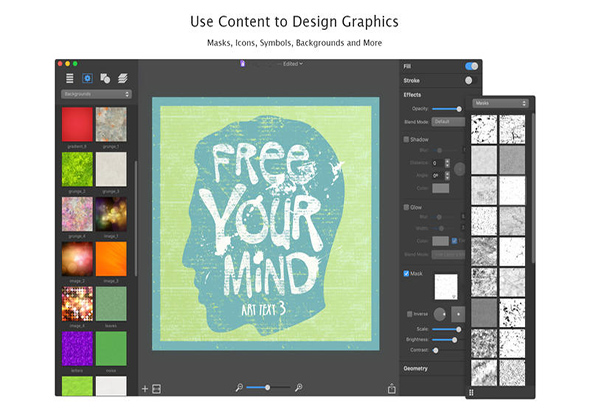The width and height of the screenshot is (590, 411).
Task: Open the styles list icon in the left toolbar
Action: (70, 78)
